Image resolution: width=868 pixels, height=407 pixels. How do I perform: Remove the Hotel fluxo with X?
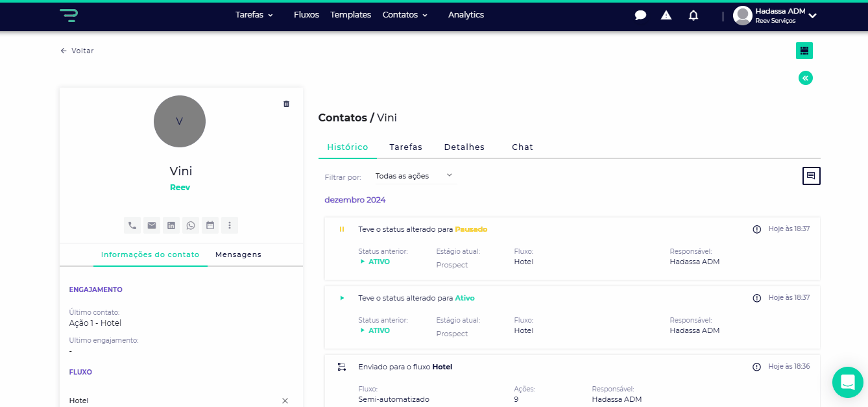point(285,401)
